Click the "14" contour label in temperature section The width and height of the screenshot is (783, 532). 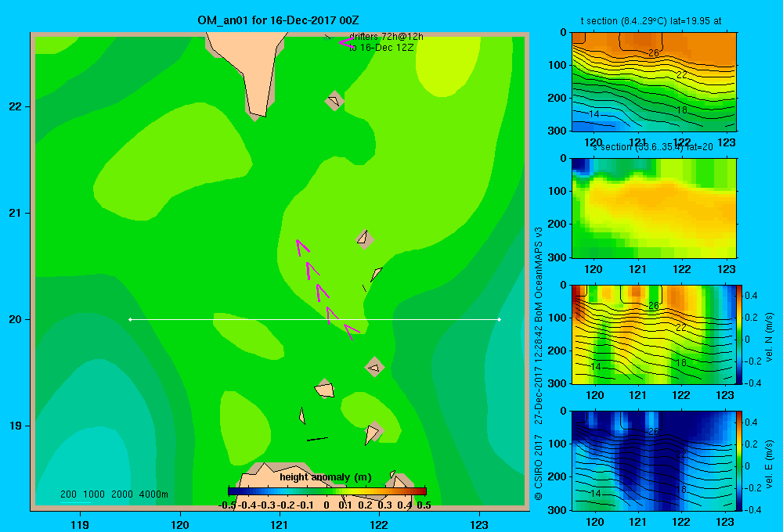[594, 114]
